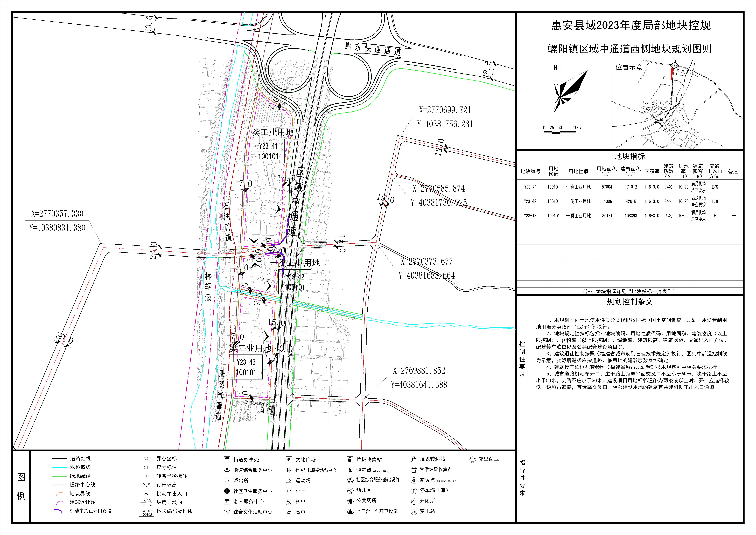Click the 界点坐标 legend entry

tap(167, 459)
